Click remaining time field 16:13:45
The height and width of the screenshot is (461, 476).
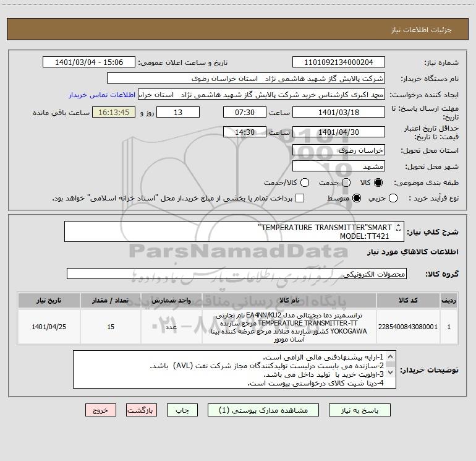tap(114, 112)
